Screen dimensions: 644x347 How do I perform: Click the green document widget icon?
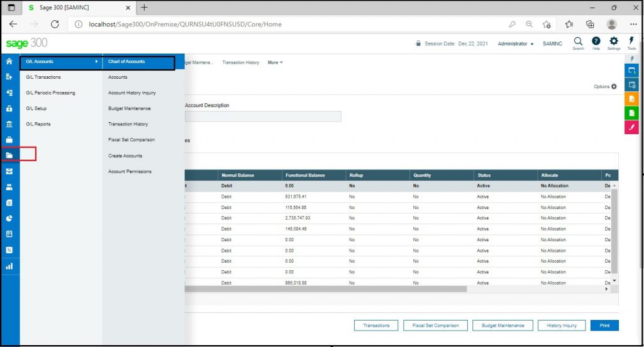point(631,113)
